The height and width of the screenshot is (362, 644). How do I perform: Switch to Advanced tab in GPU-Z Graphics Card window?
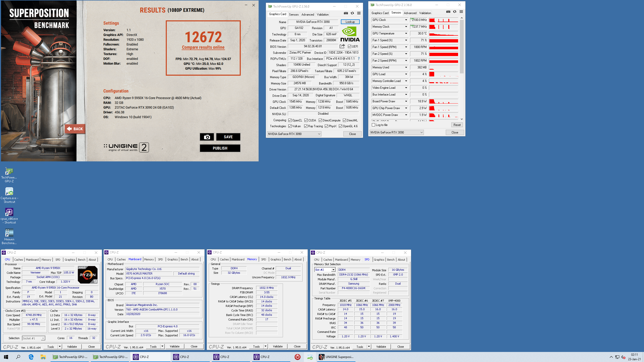point(308,15)
